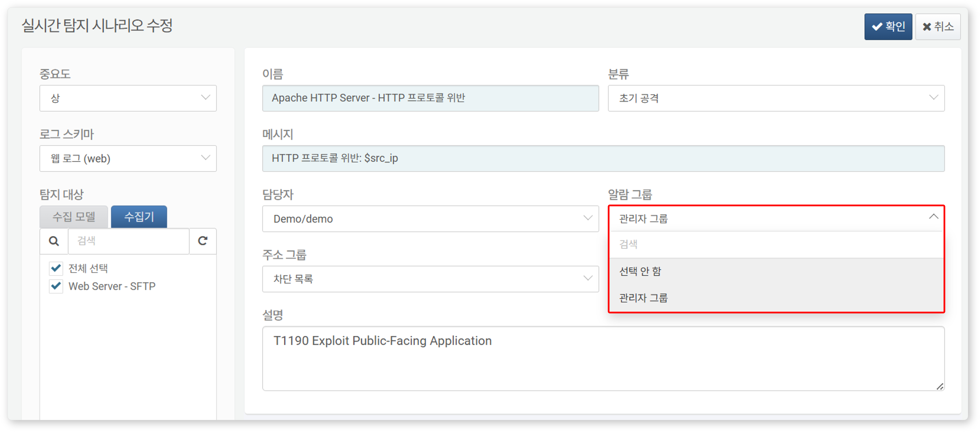Image resolution: width=980 pixels, height=432 pixels.
Task: Select the 수집기 tab
Action: (139, 217)
